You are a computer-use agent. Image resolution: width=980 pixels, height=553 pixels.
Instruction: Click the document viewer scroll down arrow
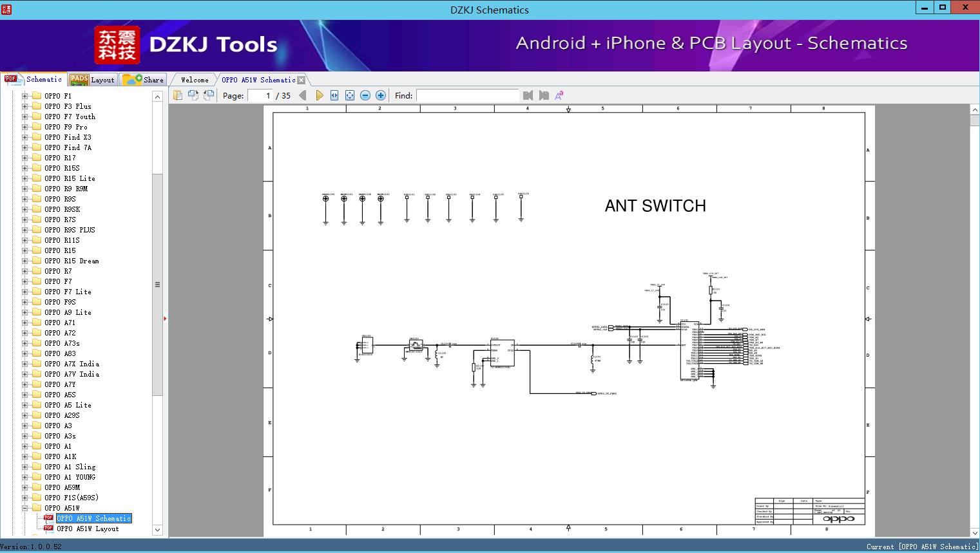(x=975, y=532)
